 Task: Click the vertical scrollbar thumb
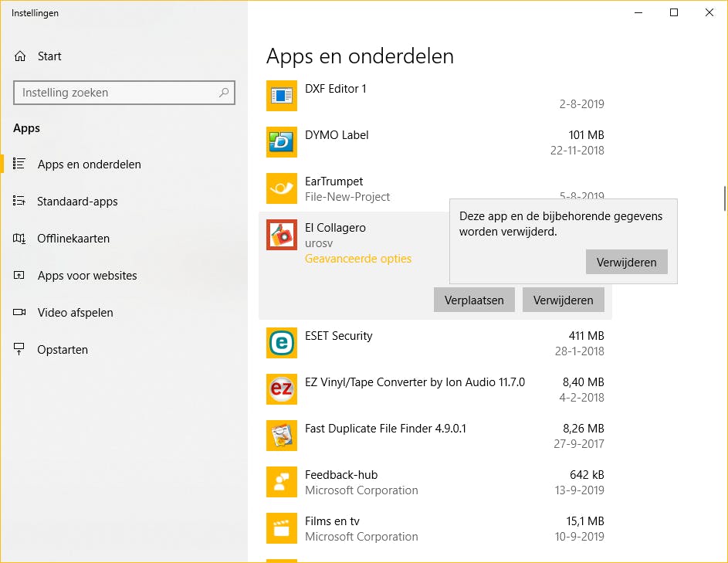coord(724,198)
